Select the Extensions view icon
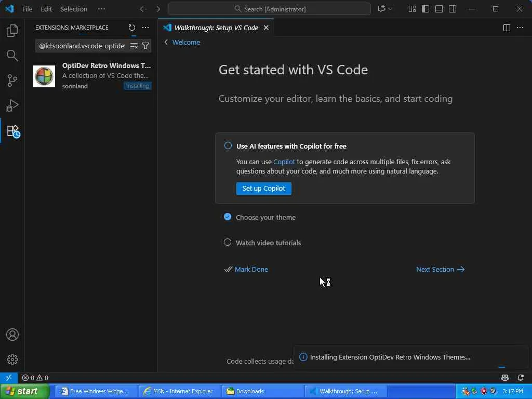The image size is (532, 399). 13,131
